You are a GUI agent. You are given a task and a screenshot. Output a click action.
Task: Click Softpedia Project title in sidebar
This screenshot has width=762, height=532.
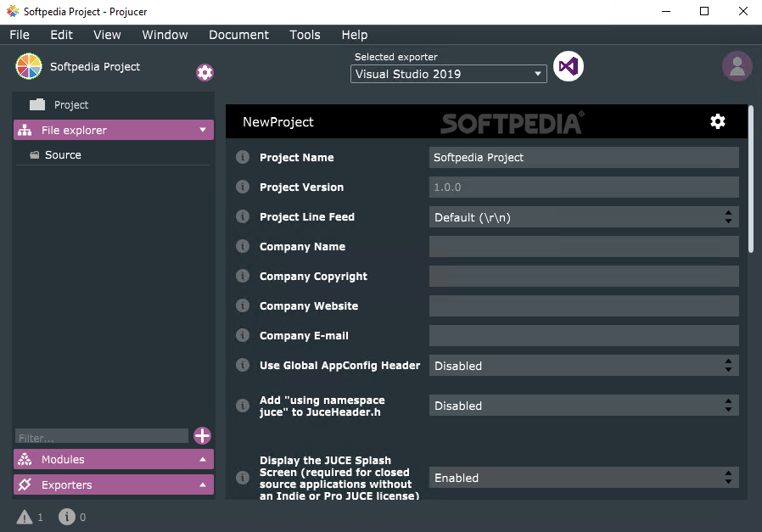click(x=95, y=66)
